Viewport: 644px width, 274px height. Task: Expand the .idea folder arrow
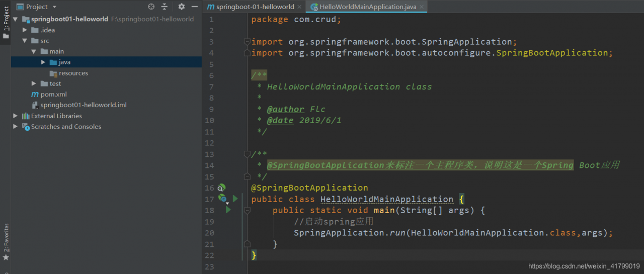[25, 30]
